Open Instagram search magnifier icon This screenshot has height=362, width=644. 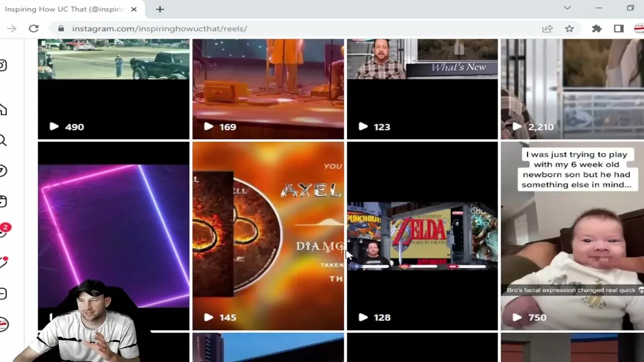[3, 140]
